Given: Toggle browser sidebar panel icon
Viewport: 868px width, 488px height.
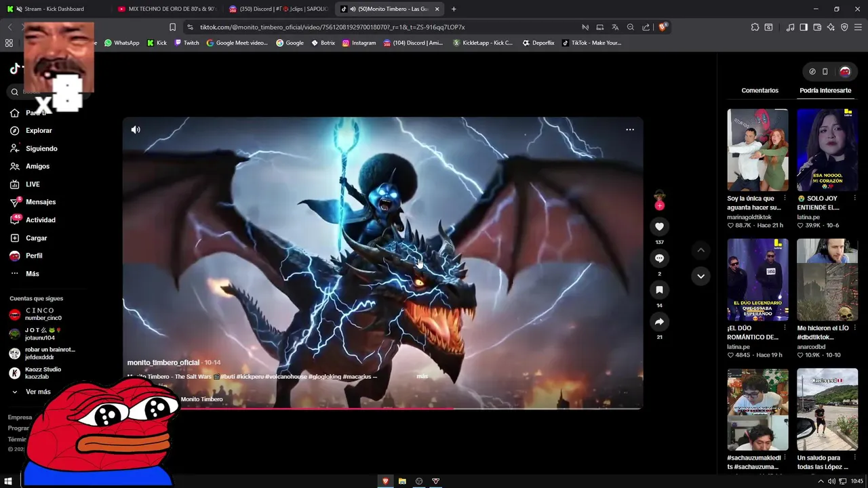Looking at the screenshot, I should (x=804, y=27).
